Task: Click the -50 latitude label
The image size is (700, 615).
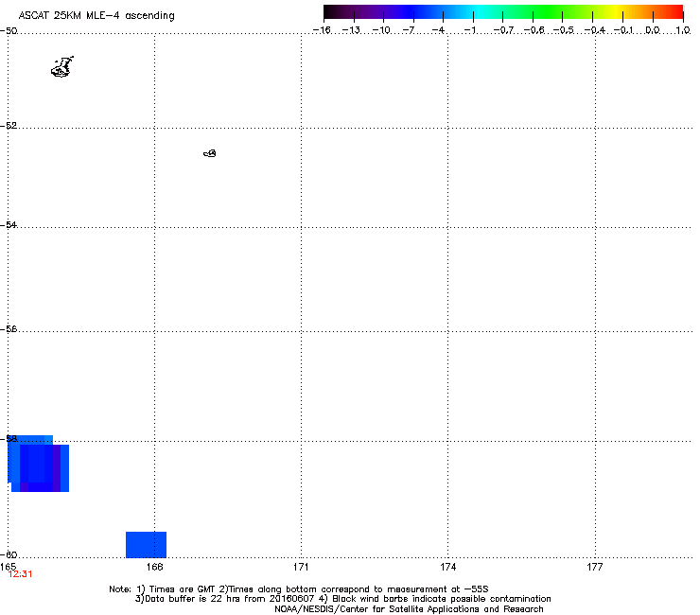Action: click(9, 31)
